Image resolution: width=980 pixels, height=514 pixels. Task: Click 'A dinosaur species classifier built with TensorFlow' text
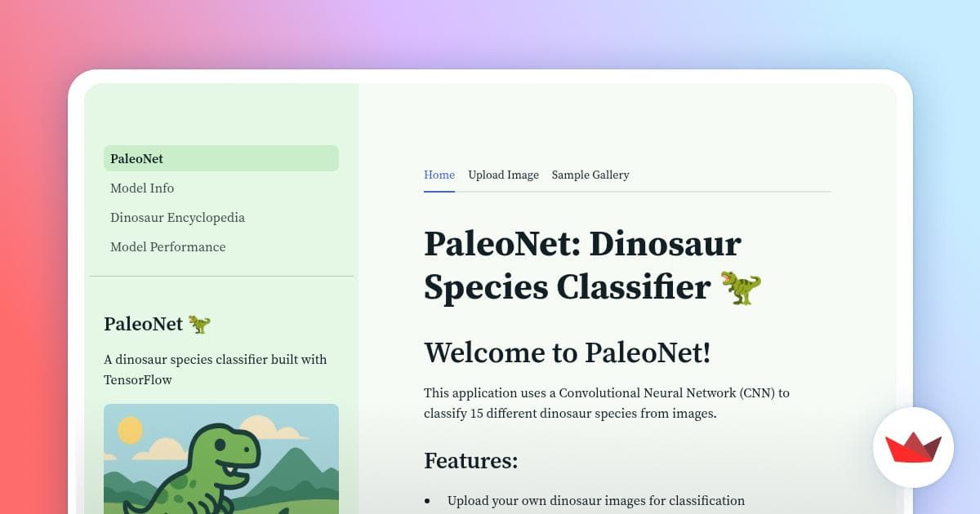tap(216, 370)
